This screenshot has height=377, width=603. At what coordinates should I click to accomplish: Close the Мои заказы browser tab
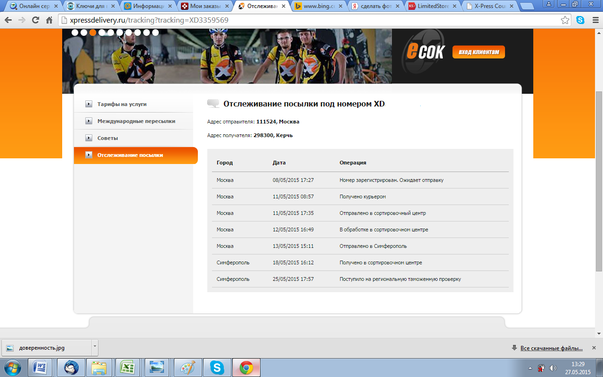[x=227, y=6]
